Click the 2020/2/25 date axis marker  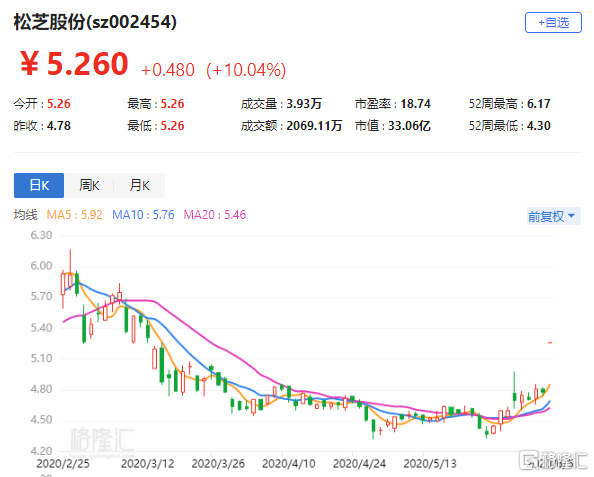[63, 463]
